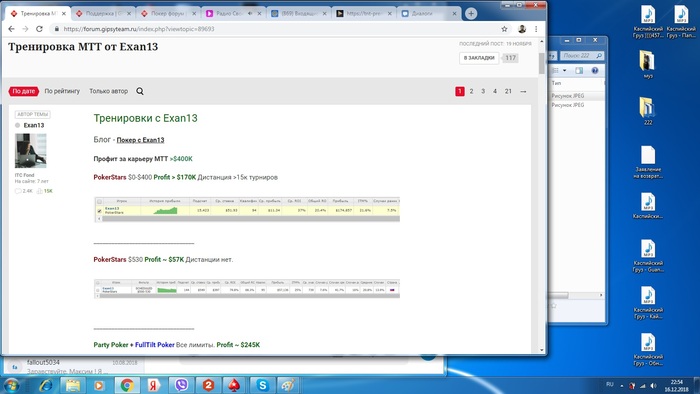
Task: Show hidden system tray icons
Action: (621, 386)
